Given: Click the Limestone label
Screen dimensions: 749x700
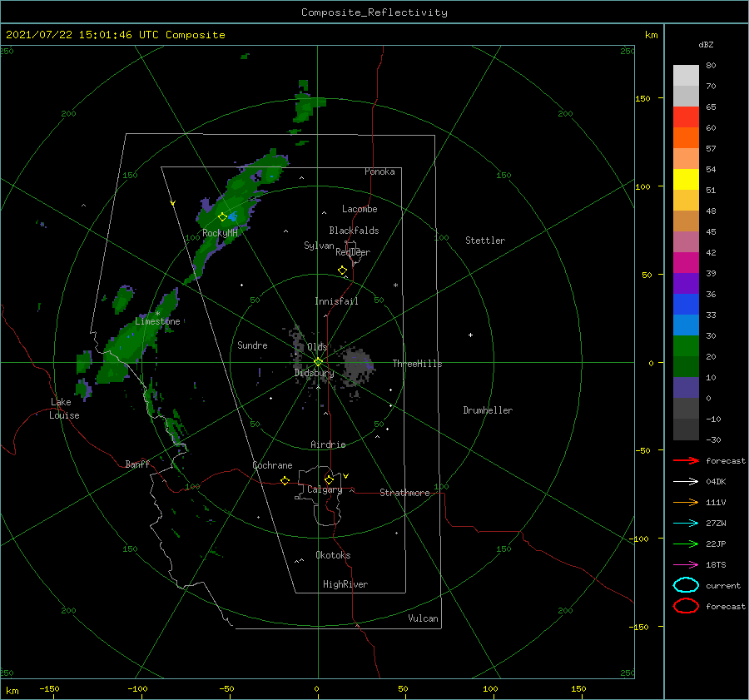Looking at the screenshot, I should (x=157, y=321).
